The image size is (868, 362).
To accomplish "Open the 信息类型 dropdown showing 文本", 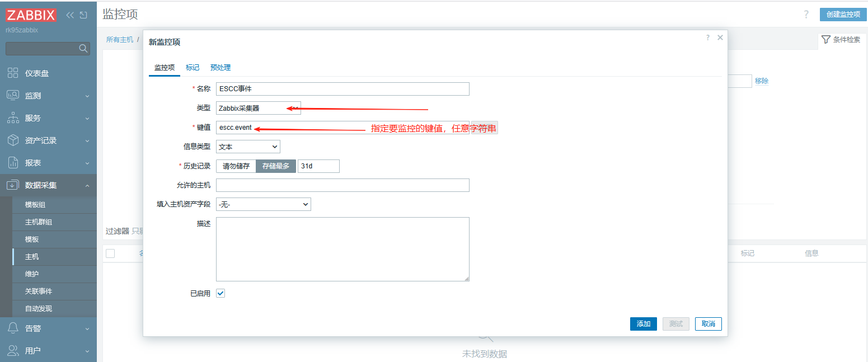I will (x=248, y=147).
